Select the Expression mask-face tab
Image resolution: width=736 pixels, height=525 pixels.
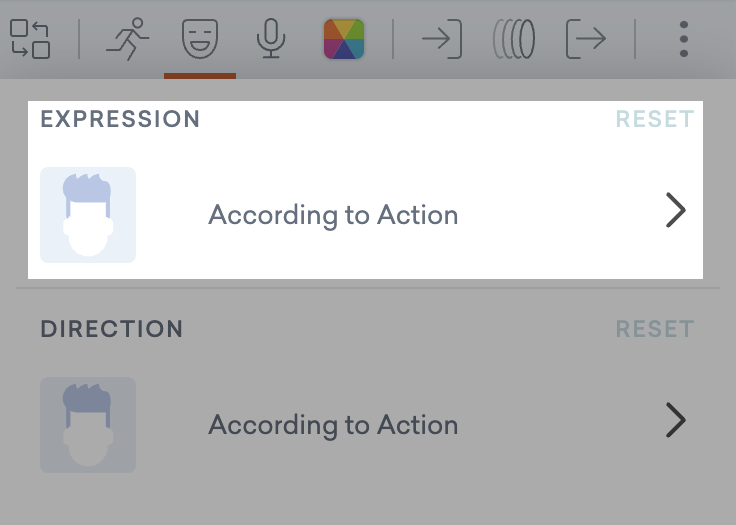click(x=200, y=39)
